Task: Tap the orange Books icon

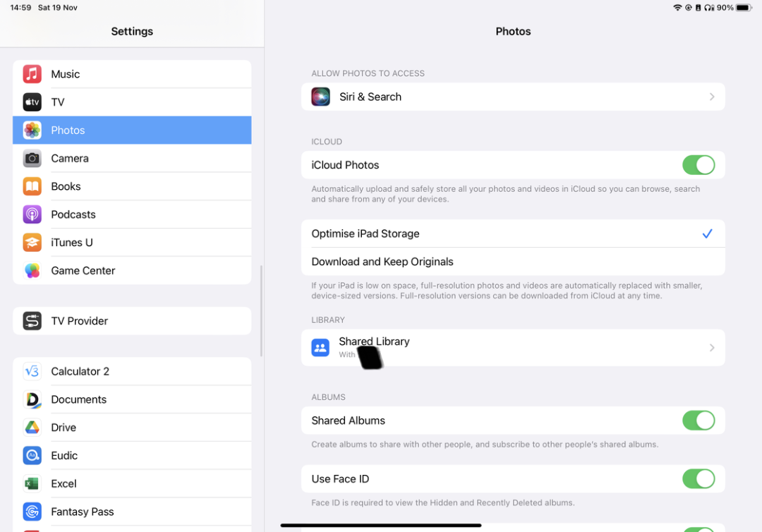Action: click(x=32, y=186)
